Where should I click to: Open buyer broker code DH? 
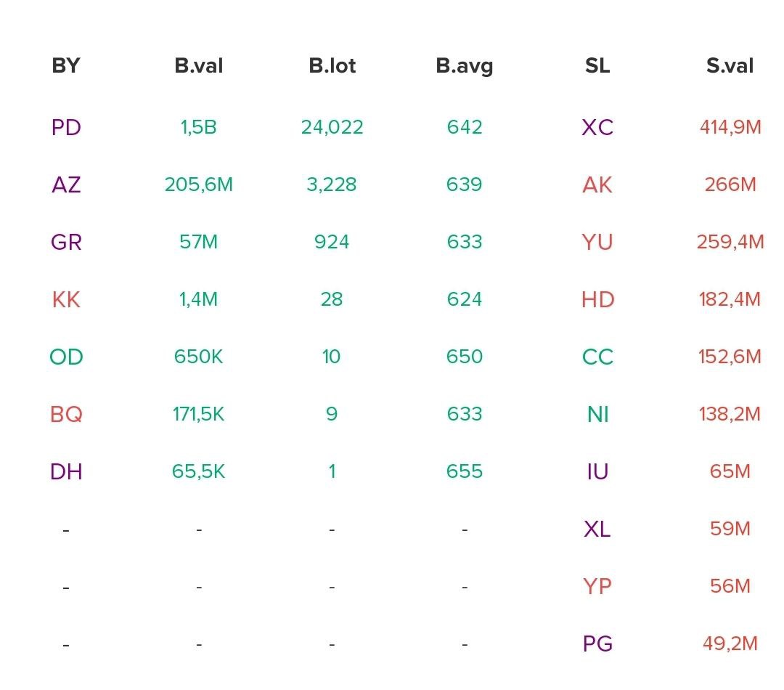[x=66, y=471]
